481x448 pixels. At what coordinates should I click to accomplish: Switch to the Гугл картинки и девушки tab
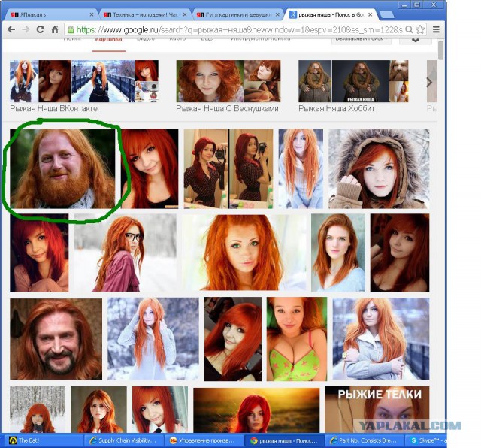tap(237, 14)
